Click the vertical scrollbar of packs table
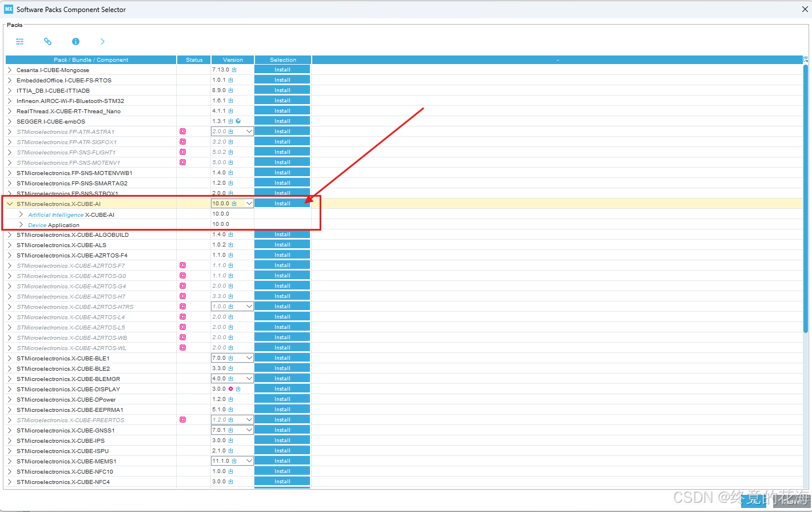 (x=806, y=199)
